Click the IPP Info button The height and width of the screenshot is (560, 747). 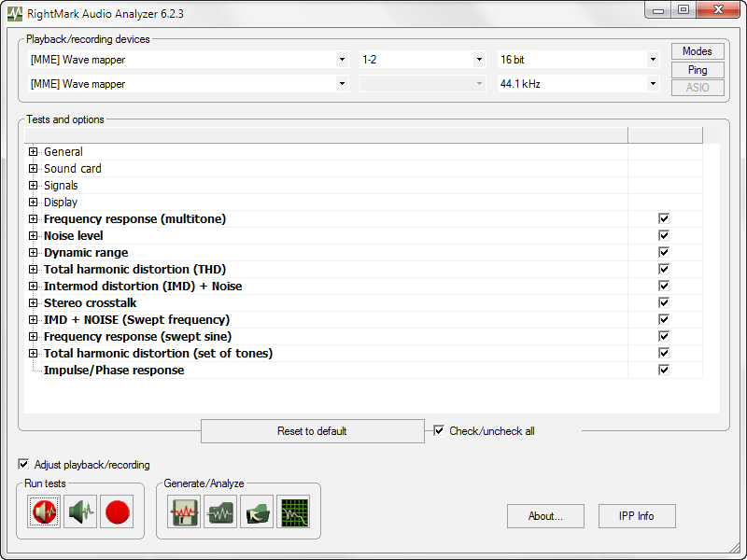[x=637, y=516]
